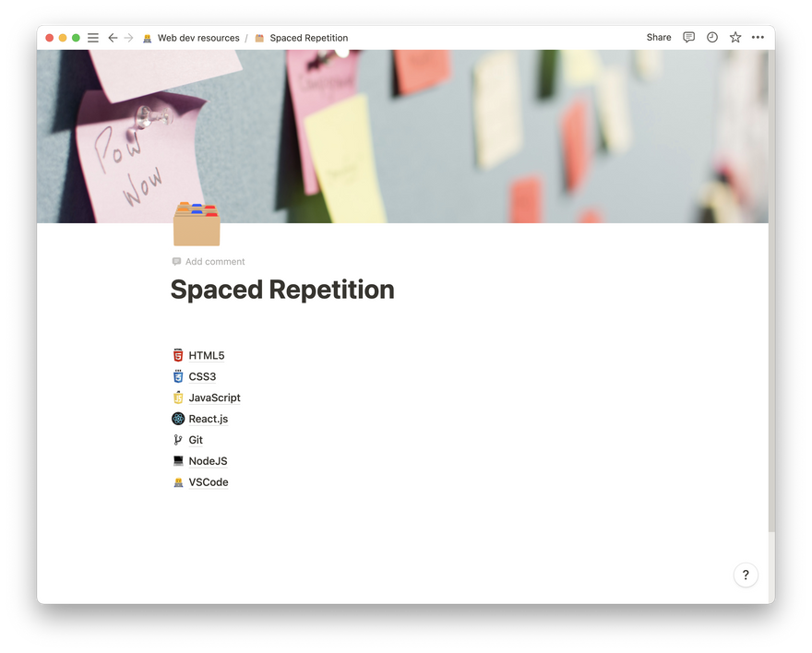Go back with the left arrow
Viewport: 812px width, 653px height.
pos(113,38)
